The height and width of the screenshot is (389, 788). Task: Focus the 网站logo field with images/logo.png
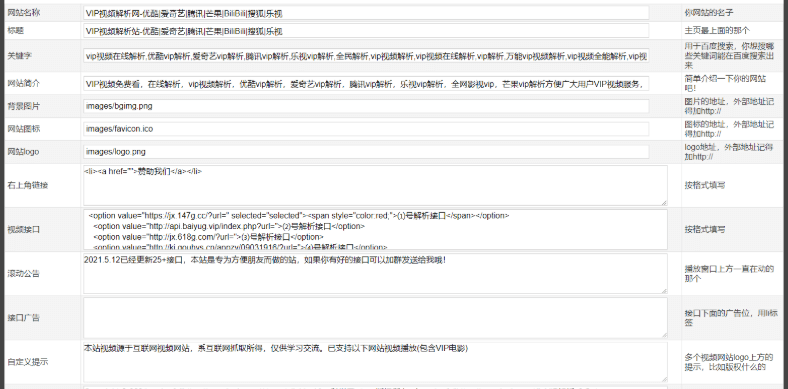pos(366,151)
